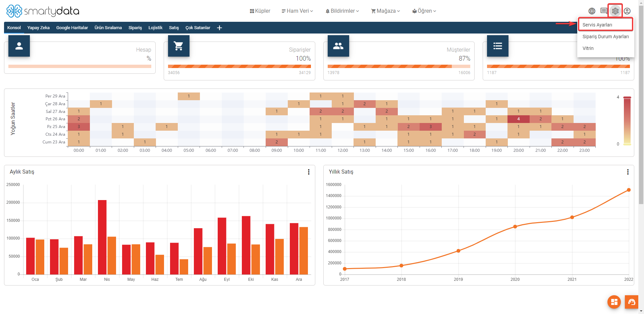Switch to the Satış tab
Viewport: 644px width, 314px height.
point(174,28)
